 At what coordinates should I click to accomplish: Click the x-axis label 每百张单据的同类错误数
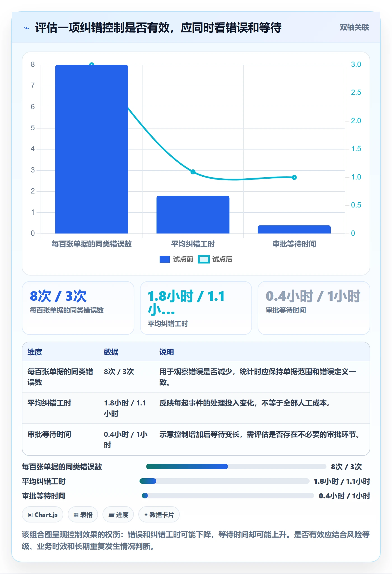click(x=92, y=244)
